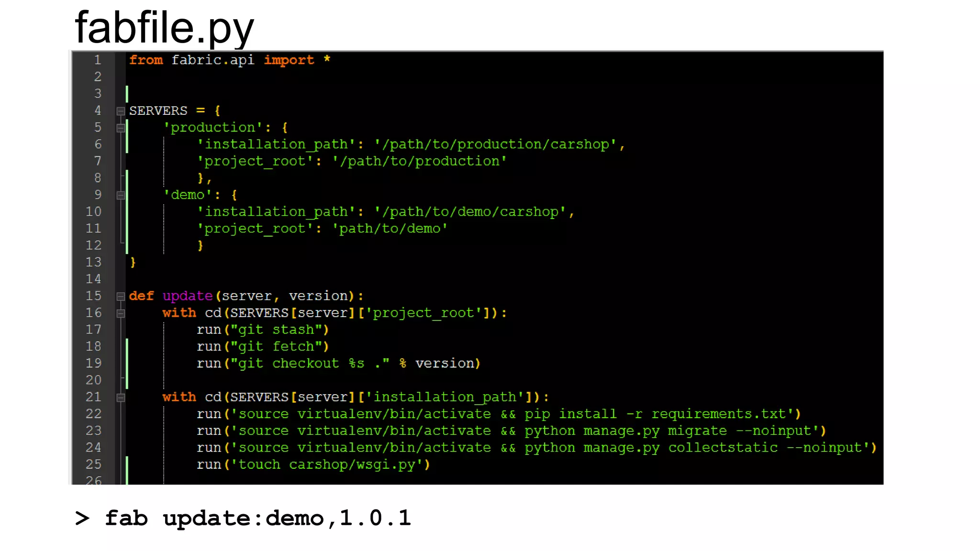Click the '/path/to/production/carshop' string
The height and width of the screenshot is (551, 980).
pyautogui.click(x=495, y=144)
